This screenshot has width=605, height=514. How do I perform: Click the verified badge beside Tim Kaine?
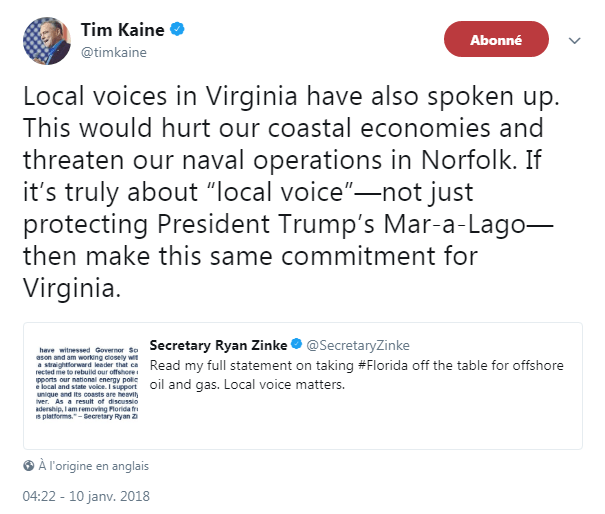176,29
